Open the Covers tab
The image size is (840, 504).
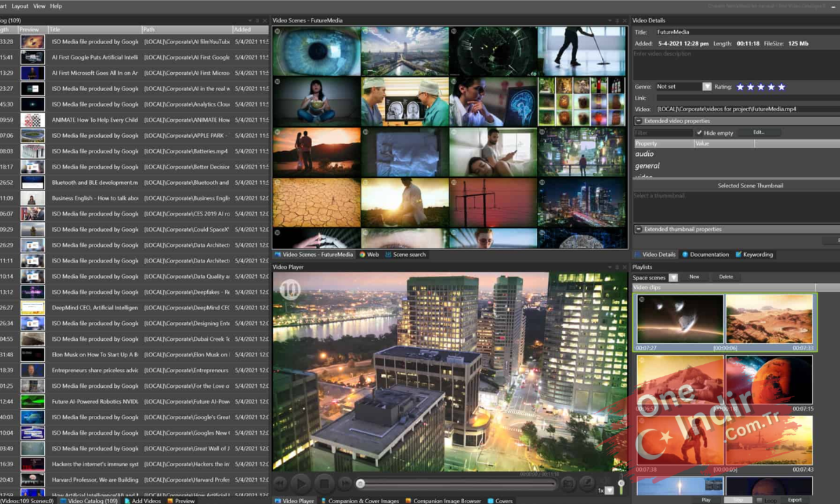(500, 500)
